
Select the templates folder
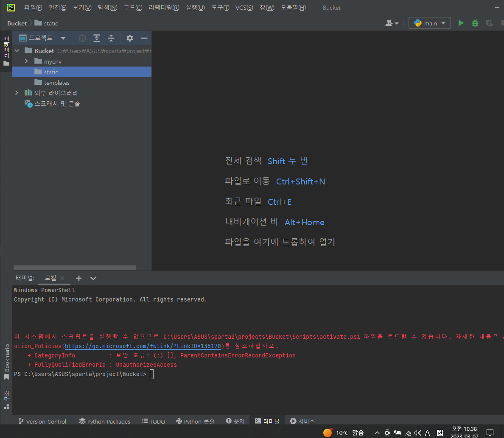click(x=81, y=83)
